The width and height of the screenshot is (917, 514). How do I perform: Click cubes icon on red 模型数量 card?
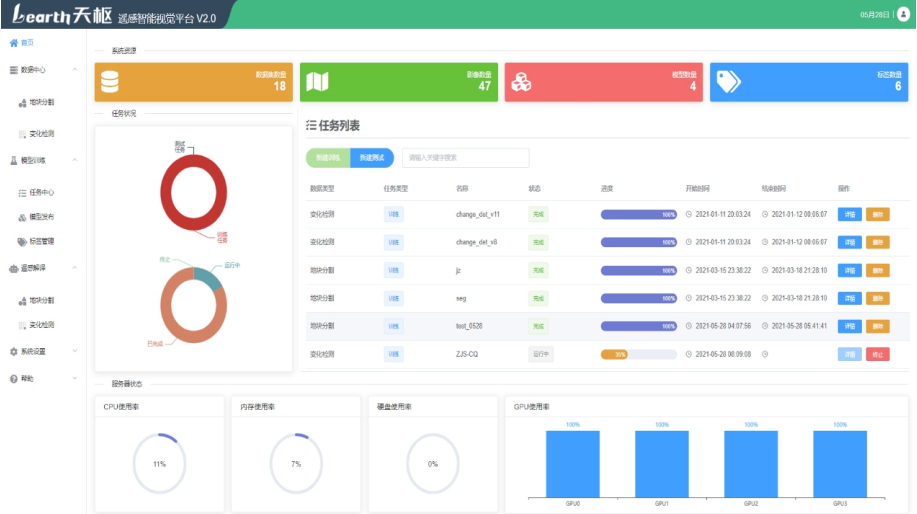[x=521, y=82]
